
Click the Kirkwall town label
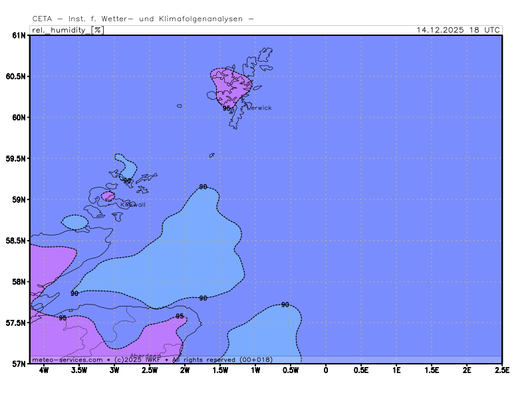pyautogui.click(x=132, y=205)
